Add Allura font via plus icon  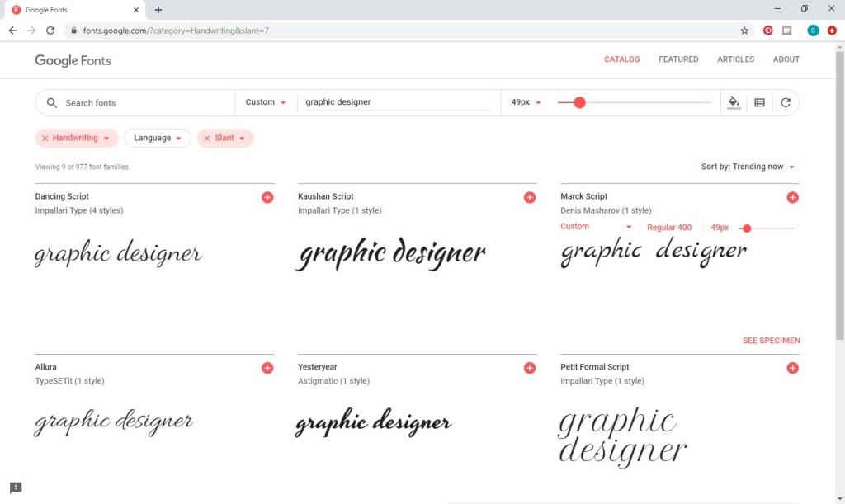pyautogui.click(x=267, y=368)
